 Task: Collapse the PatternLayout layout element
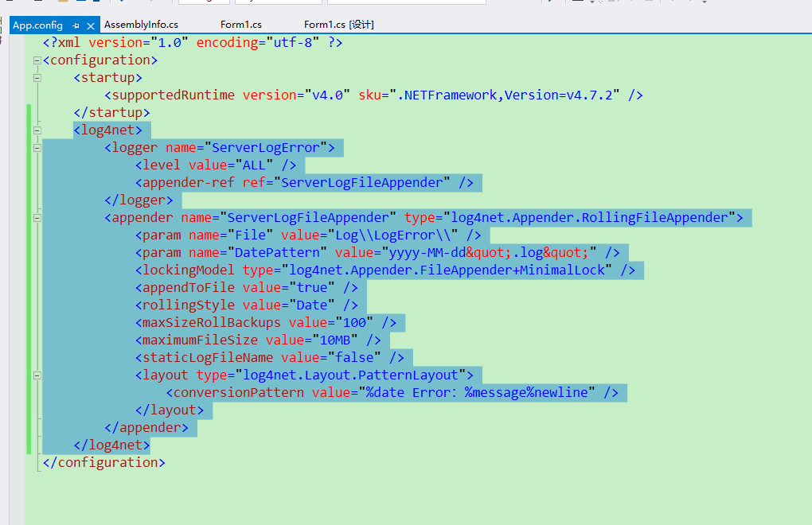(x=37, y=375)
